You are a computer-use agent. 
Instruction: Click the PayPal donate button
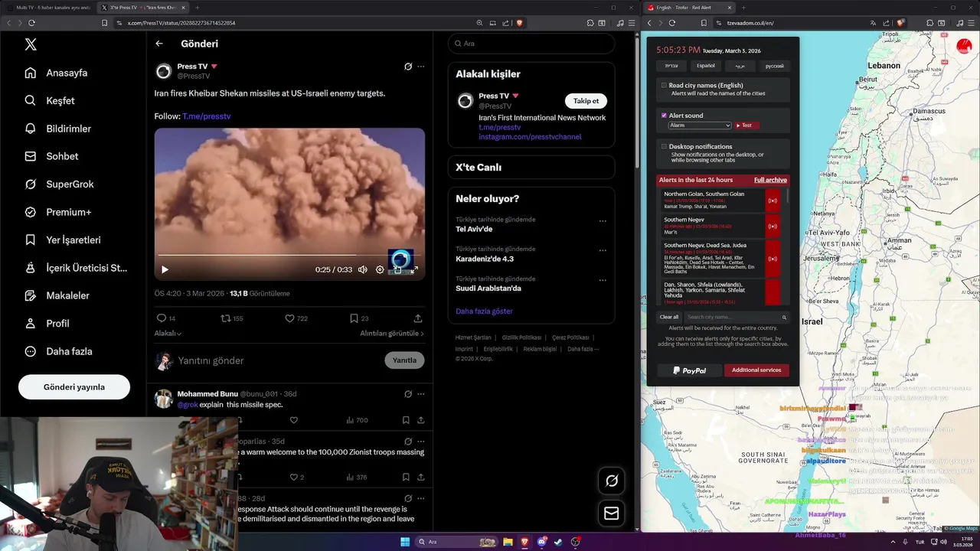689,370
